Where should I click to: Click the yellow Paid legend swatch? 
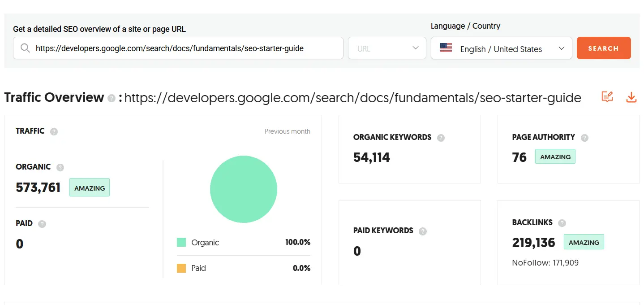pos(181,268)
